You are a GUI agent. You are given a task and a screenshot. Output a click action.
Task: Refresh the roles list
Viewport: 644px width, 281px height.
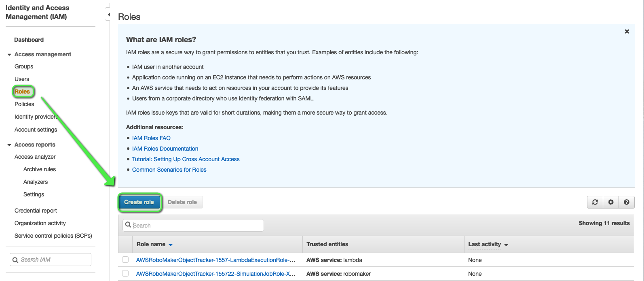point(595,202)
